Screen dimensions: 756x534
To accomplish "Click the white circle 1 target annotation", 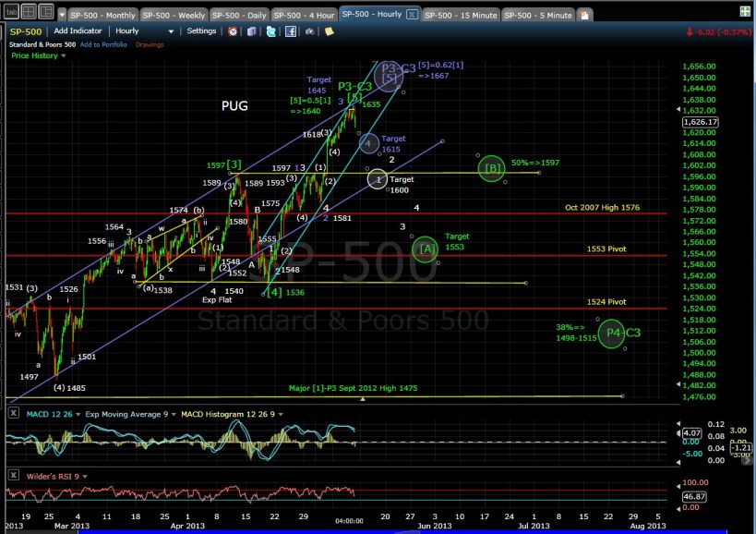I will pos(378,179).
